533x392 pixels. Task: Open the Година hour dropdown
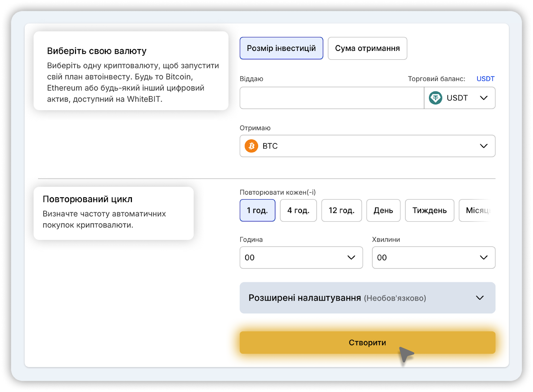click(301, 258)
